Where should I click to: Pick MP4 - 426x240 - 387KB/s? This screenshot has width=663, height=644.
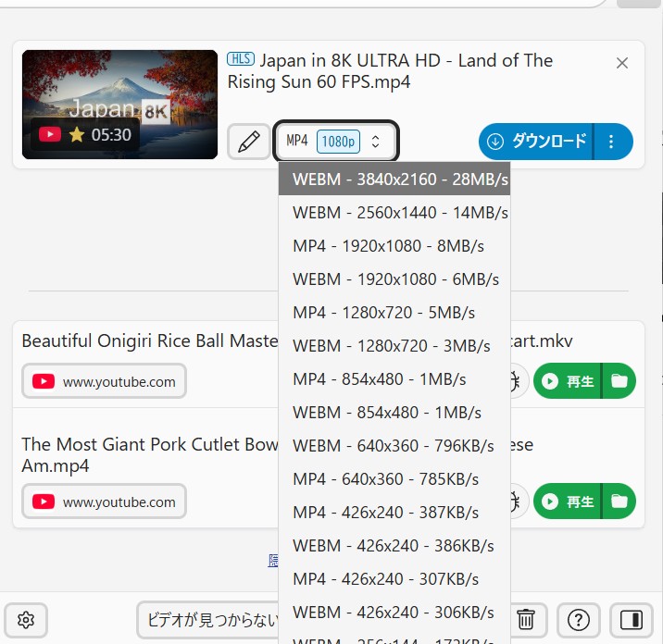tap(394, 513)
